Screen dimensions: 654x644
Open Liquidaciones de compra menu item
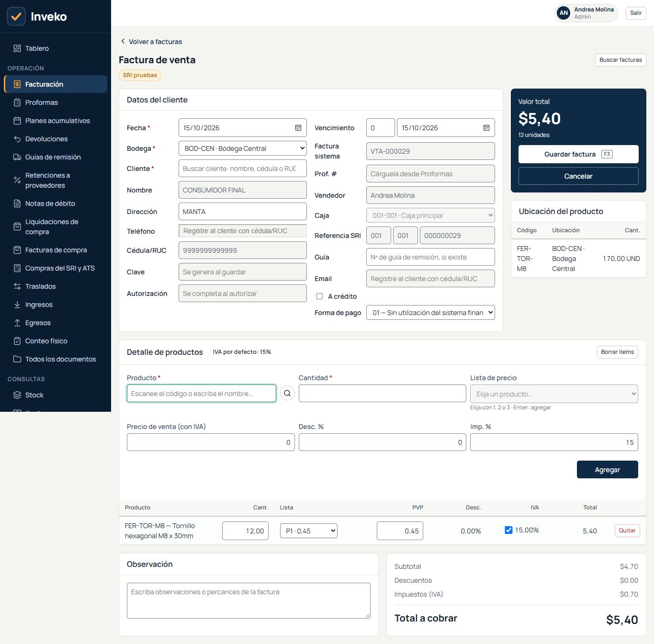[x=56, y=227]
